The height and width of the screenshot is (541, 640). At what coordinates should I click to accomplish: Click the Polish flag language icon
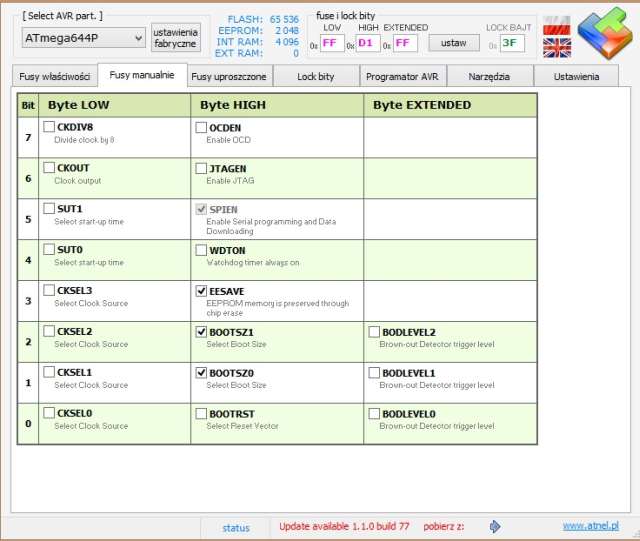(x=557, y=26)
